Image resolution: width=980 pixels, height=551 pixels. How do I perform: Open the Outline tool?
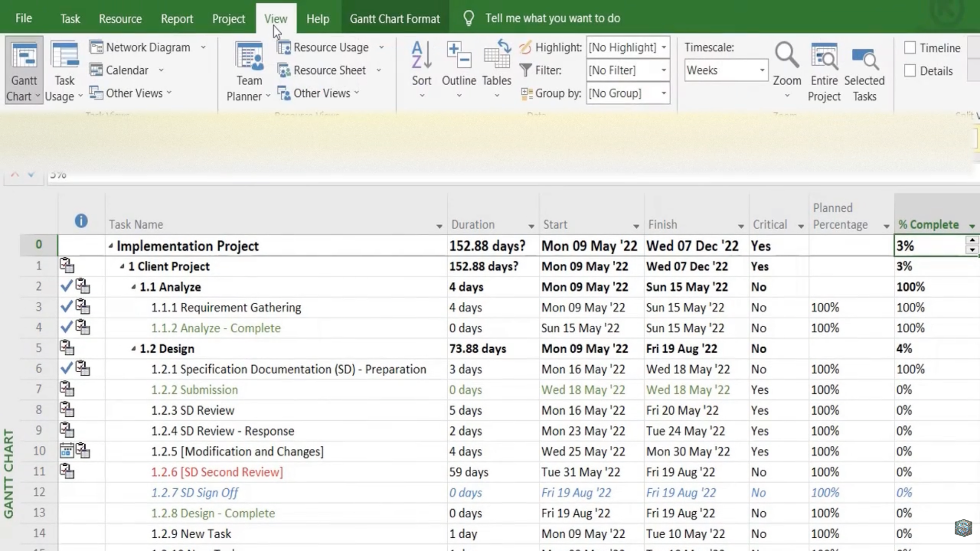(458, 57)
